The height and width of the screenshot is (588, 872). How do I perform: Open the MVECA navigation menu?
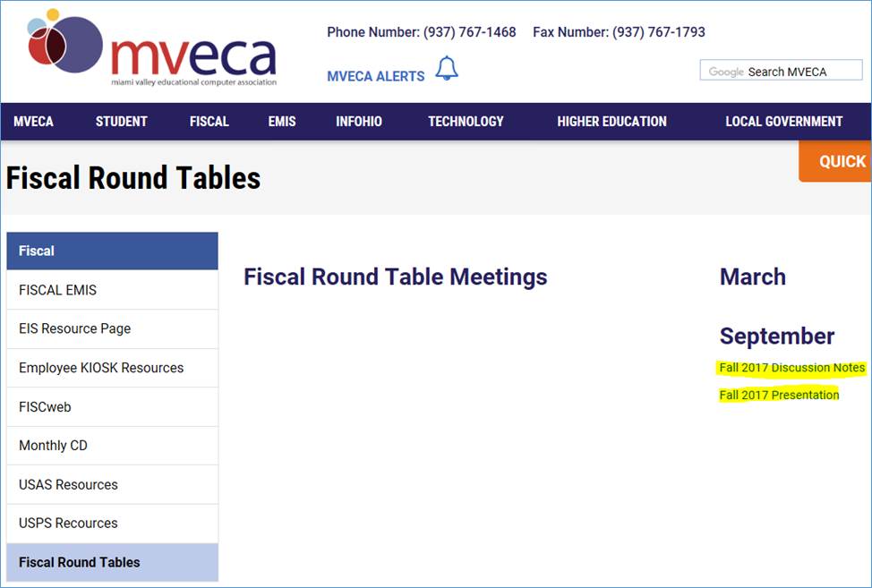click(33, 122)
